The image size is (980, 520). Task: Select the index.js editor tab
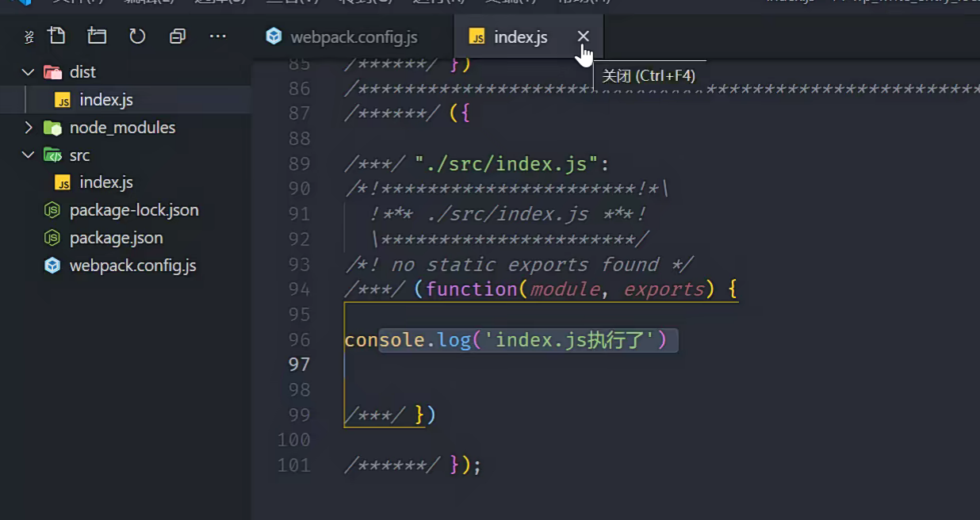click(x=520, y=37)
